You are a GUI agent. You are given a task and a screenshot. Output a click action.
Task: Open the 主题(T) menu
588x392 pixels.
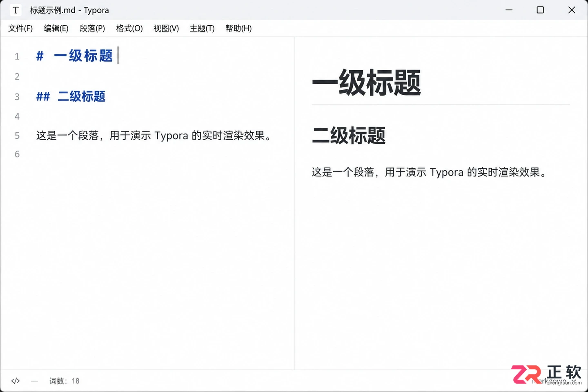(x=202, y=29)
